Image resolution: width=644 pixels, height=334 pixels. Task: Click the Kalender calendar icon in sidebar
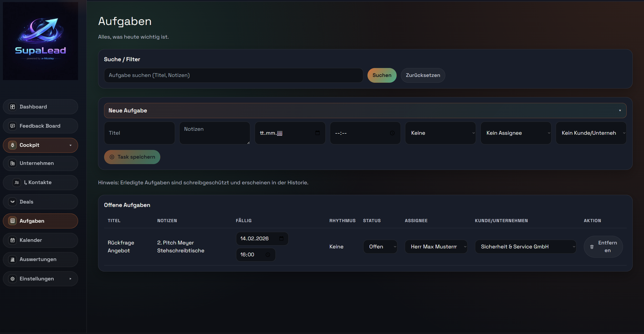point(12,240)
